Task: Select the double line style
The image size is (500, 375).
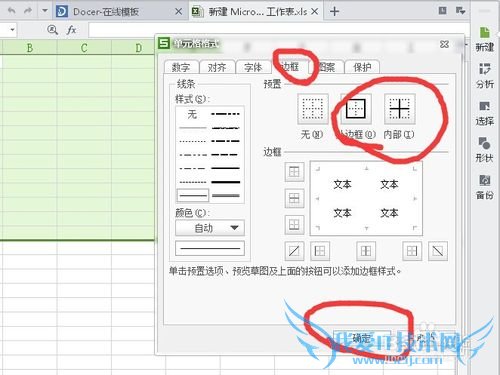Action: pos(226,196)
